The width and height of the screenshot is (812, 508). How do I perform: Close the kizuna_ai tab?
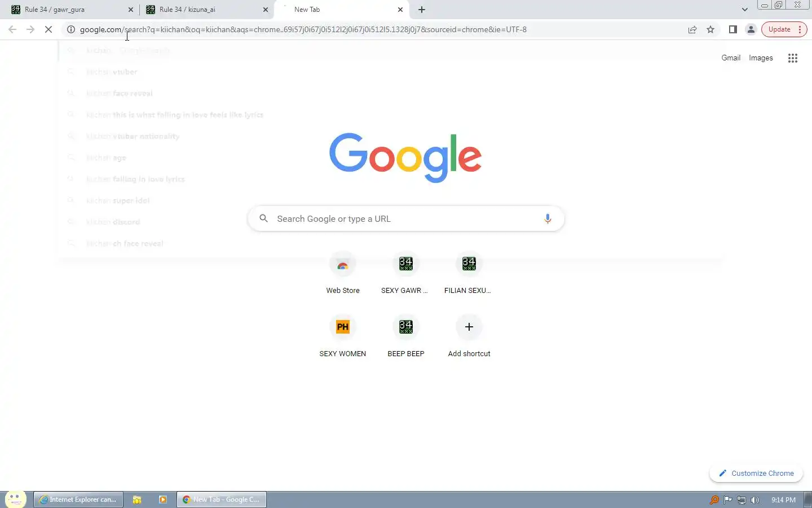click(x=266, y=10)
